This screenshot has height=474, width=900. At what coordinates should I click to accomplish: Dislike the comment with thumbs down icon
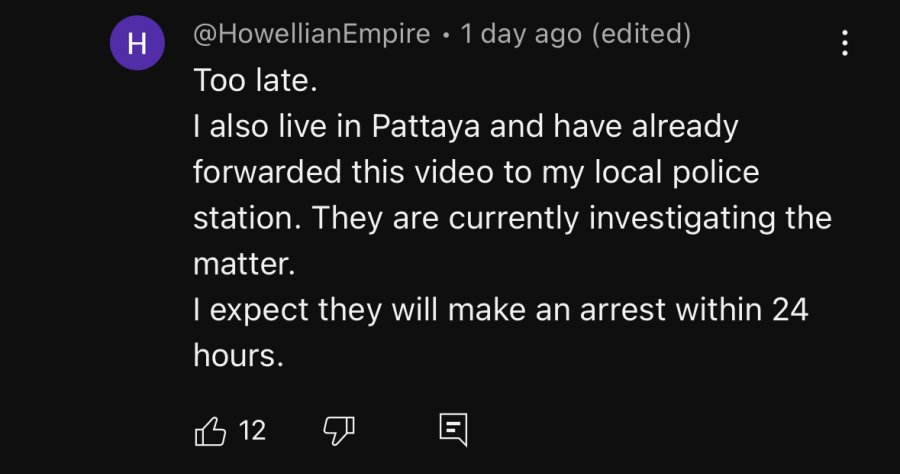point(339,430)
